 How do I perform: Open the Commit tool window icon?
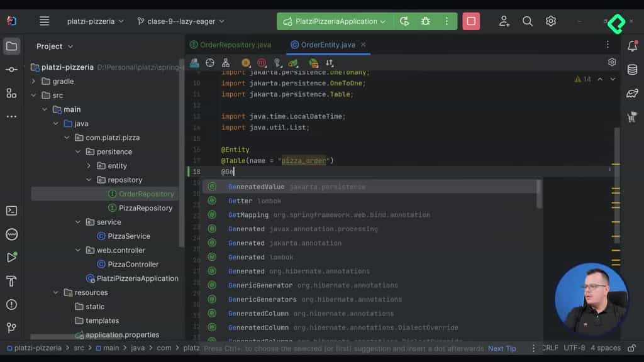pos(11,69)
